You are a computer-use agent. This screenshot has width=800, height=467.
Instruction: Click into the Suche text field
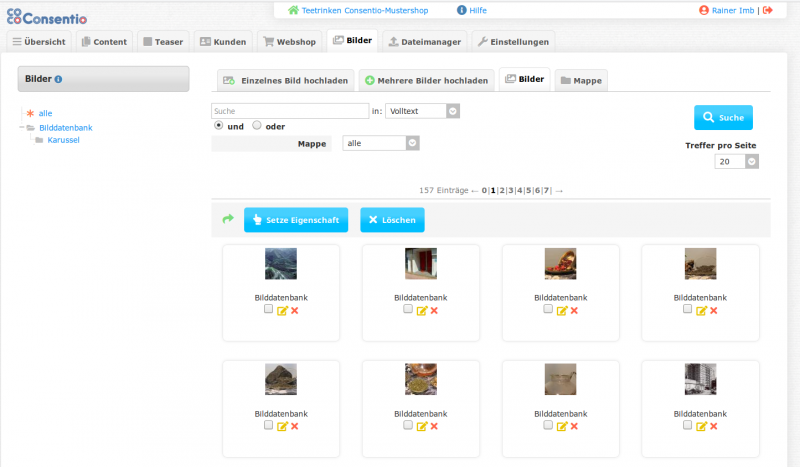click(x=290, y=111)
